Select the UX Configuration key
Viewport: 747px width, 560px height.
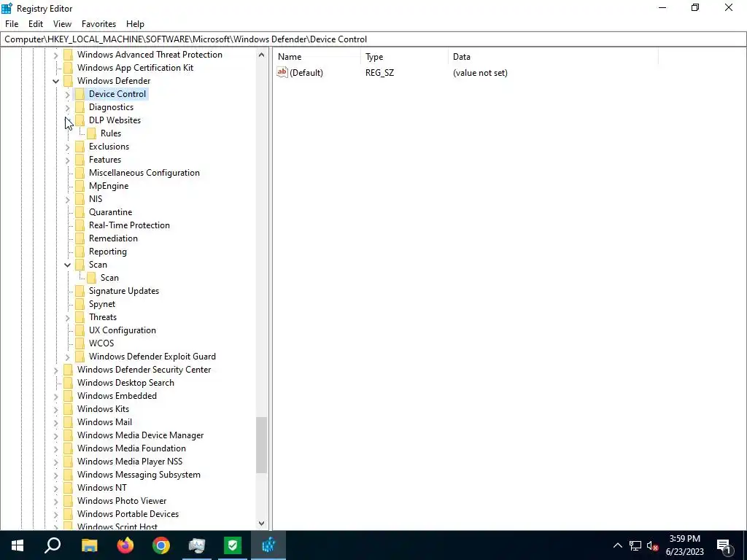[x=123, y=330]
